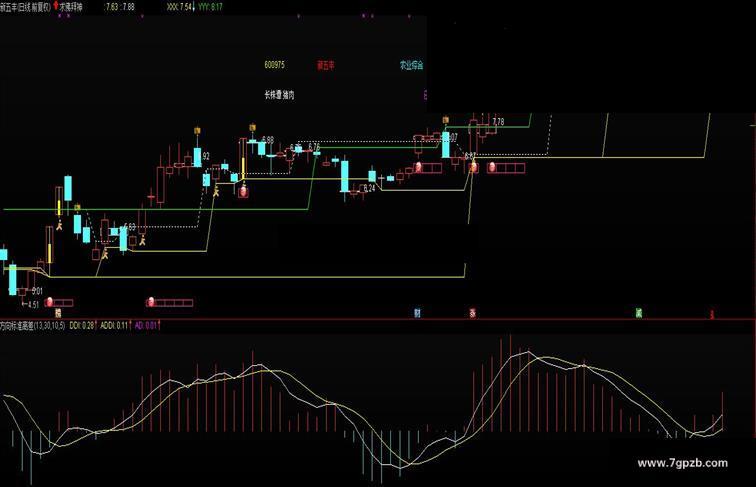This screenshot has height=487, width=756.
Task: Click the stock code 600975
Action: (274, 65)
